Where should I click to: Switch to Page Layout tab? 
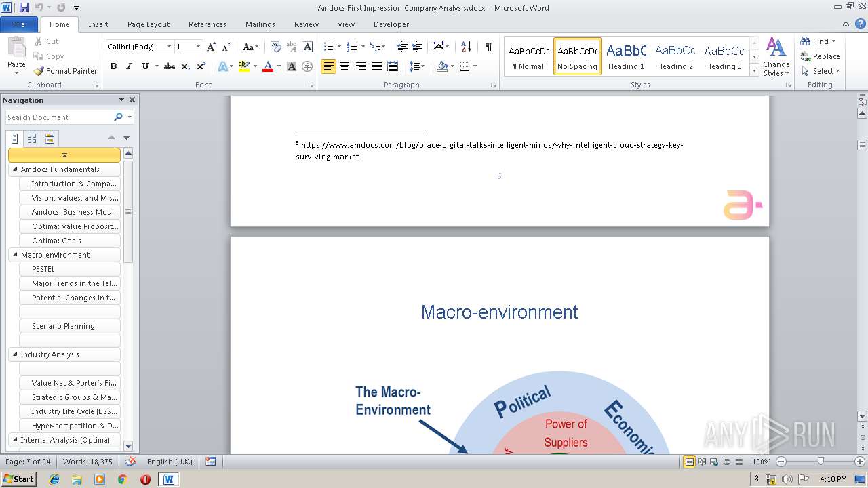click(x=149, y=24)
